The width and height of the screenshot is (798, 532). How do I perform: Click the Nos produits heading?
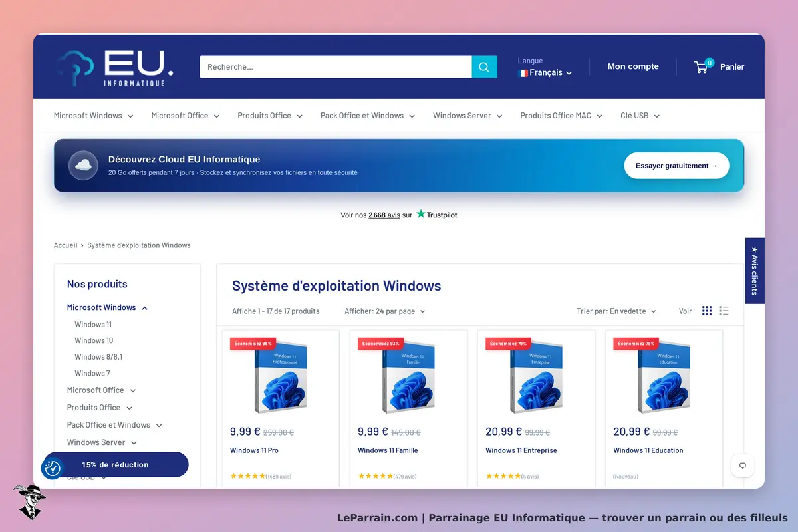click(97, 284)
